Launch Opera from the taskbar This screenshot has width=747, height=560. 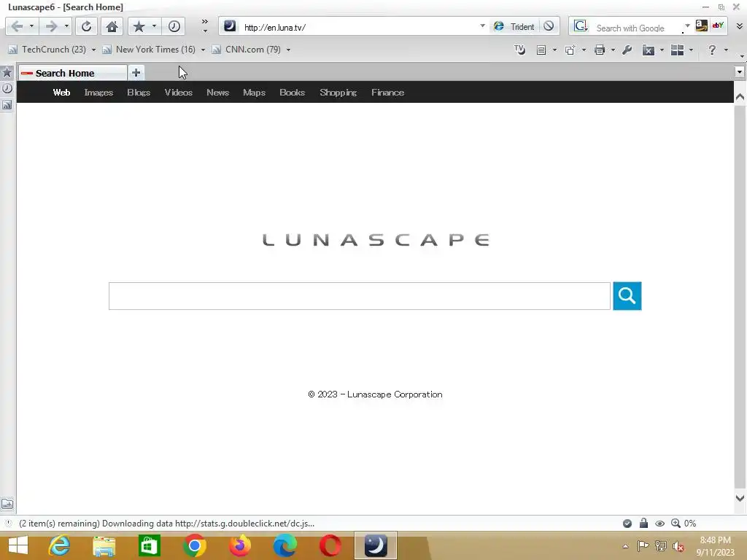click(330, 545)
